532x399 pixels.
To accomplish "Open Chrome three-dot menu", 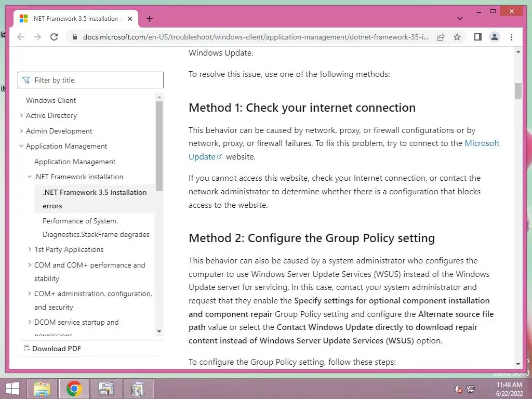I will tap(511, 37).
